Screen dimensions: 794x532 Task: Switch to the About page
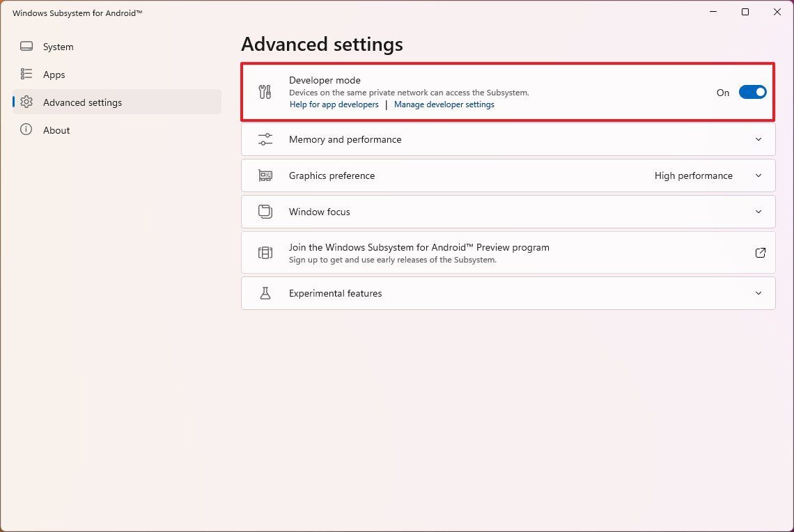56,130
